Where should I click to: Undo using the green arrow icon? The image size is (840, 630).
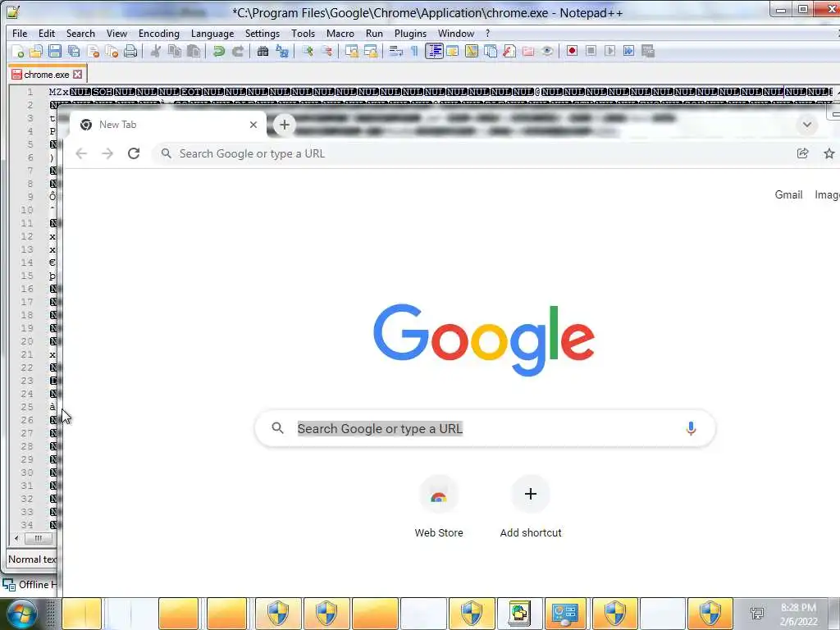pyautogui.click(x=218, y=51)
